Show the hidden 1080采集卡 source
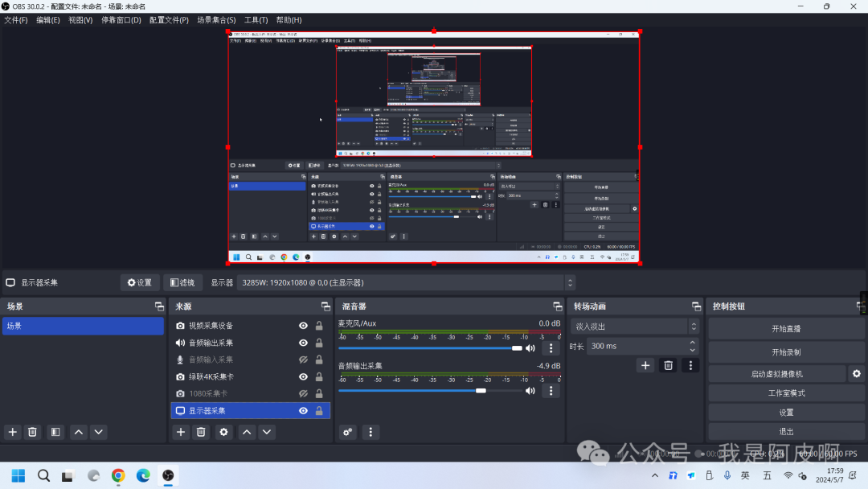Viewport: 868px width, 489px height. click(303, 393)
